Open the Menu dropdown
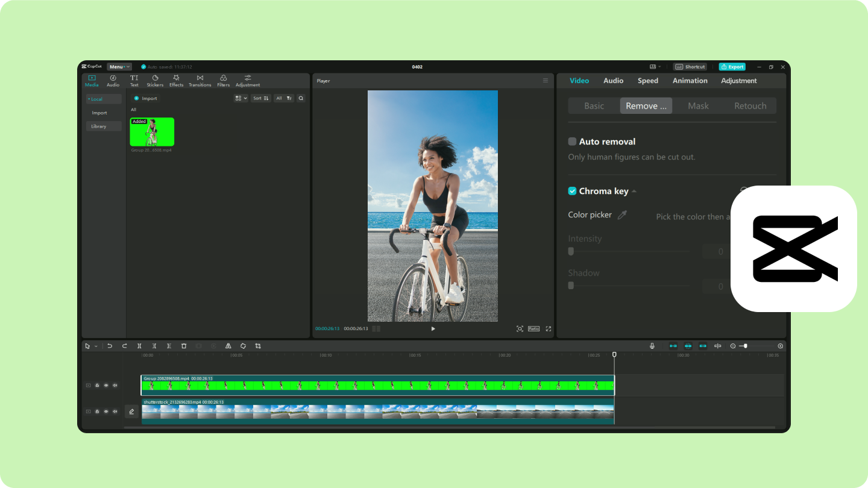Viewport: 868px width, 488px height. [119, 67]
